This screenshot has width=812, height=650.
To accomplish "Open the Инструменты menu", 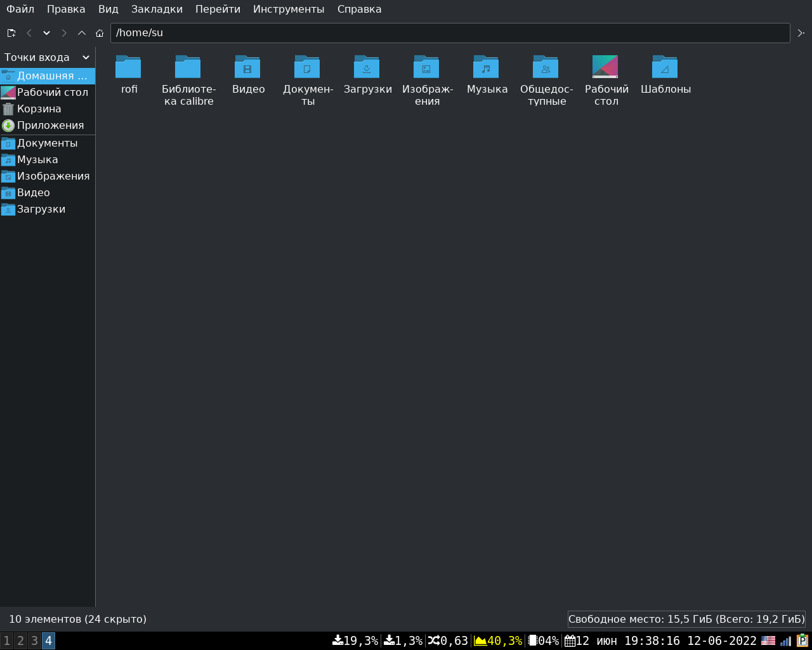I will 289,10.
